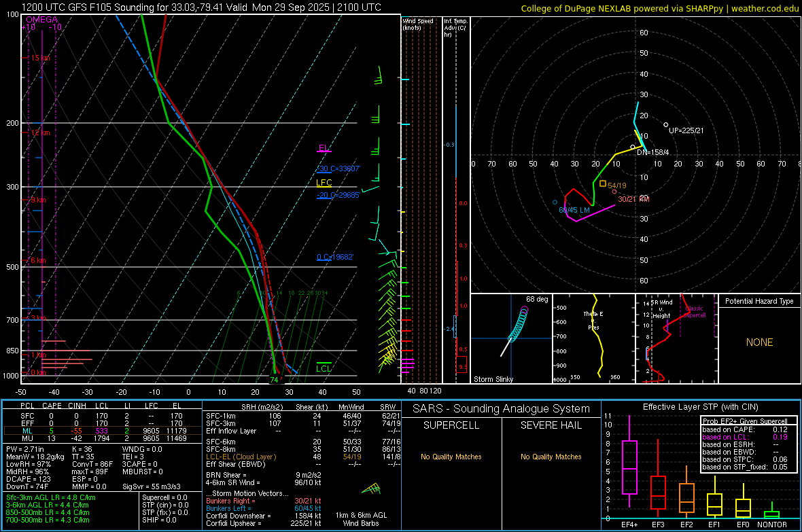The width and height of the screenshot is (802, 532).
Task: Click the orange square marker beside 54/19
Action: tap(603, 183)
